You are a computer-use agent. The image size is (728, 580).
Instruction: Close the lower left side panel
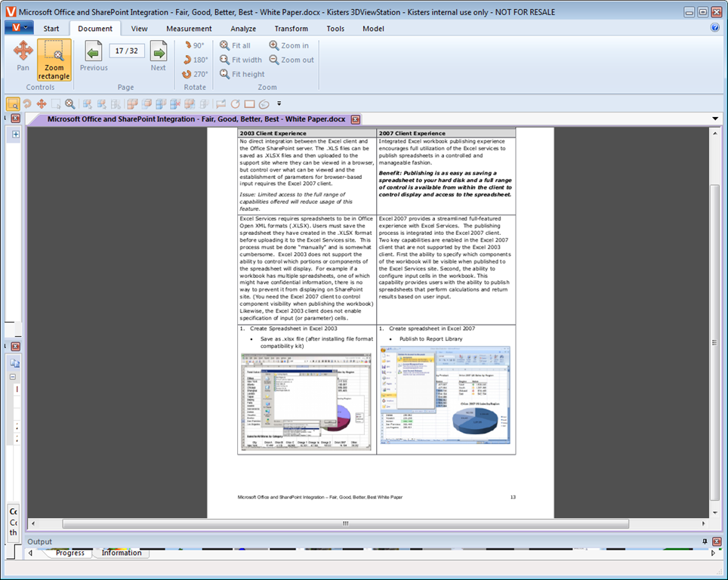15,347
